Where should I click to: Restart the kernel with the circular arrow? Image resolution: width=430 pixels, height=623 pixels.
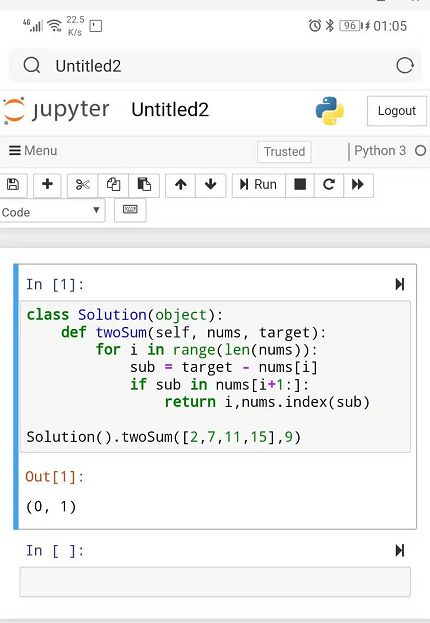pyautogui.click(x=329, y=185)
